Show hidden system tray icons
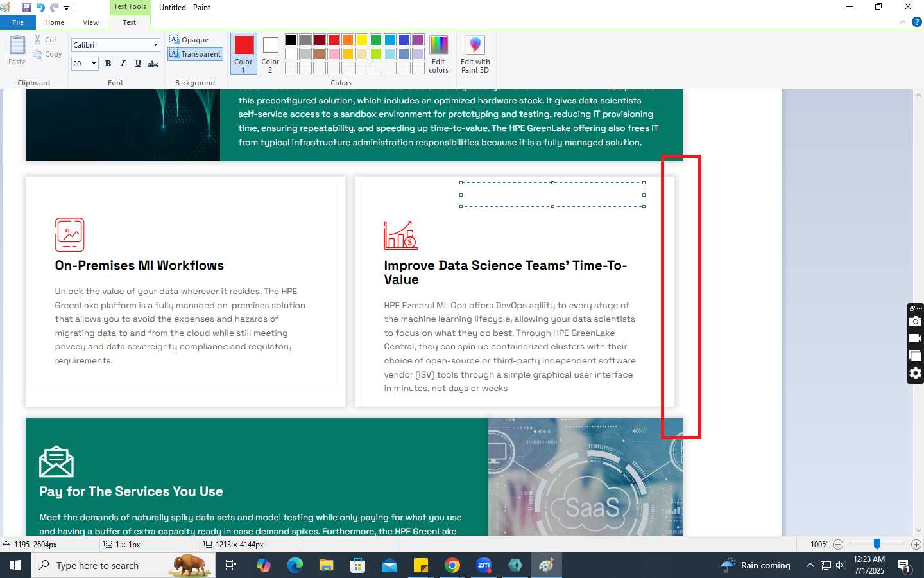 (810, 565)
